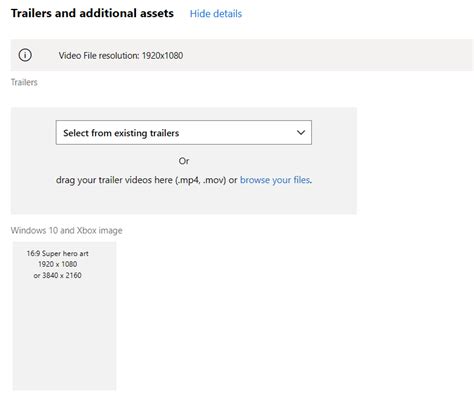Click the 16:9 Super hero art caption

(57, 253)
